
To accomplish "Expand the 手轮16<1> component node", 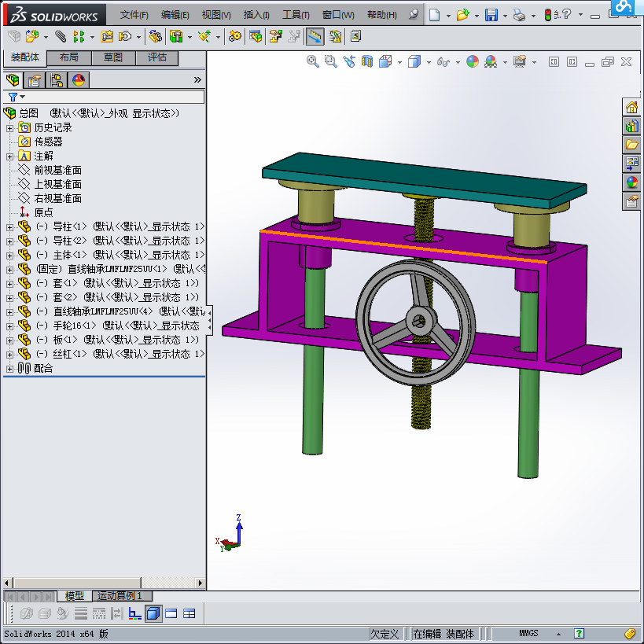I will (9, 326).
